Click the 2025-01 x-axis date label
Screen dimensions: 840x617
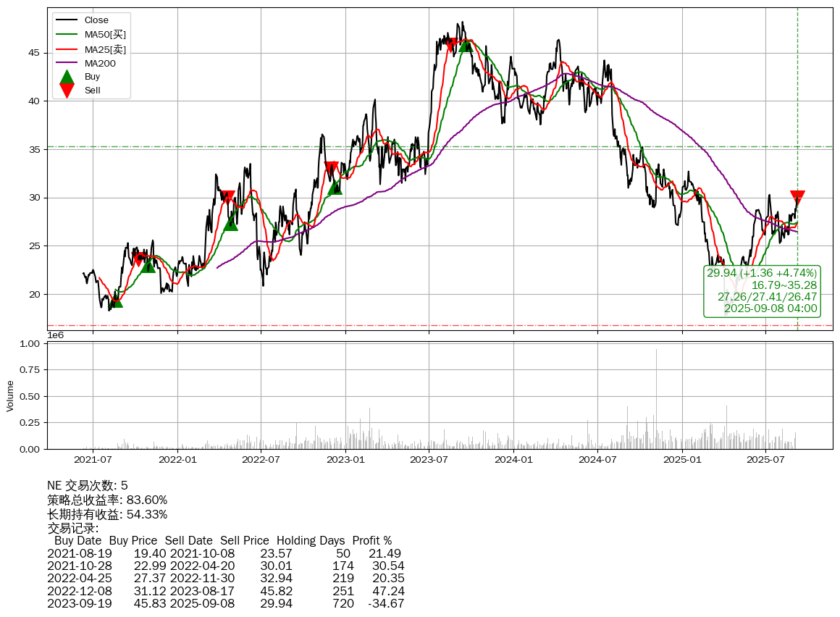click(x=683, y=459)
